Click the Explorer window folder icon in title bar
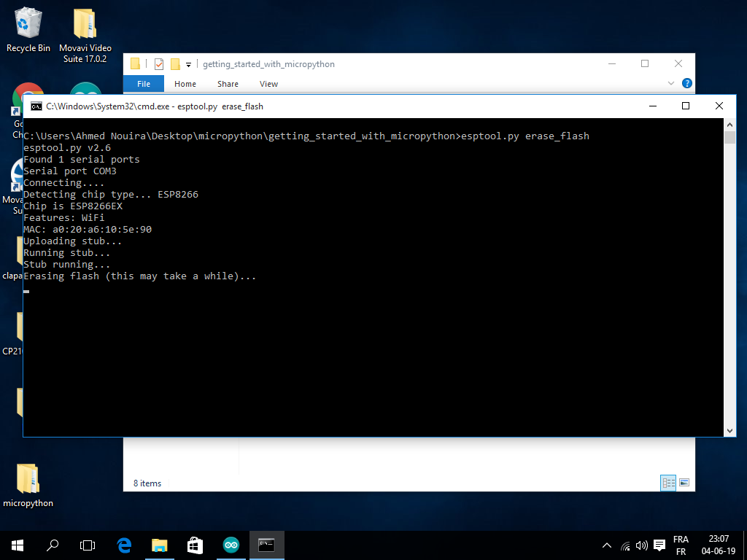 coord(135,64)
